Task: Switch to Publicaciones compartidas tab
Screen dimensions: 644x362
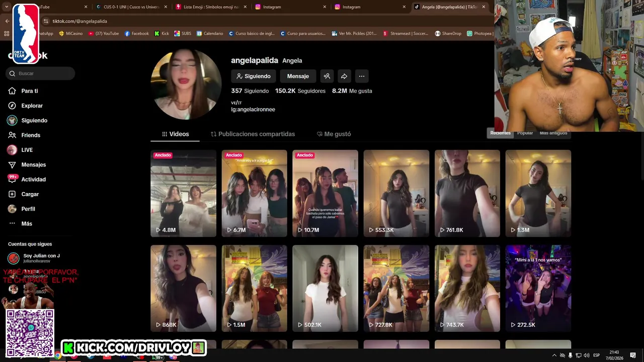Action: click(253, 134)
